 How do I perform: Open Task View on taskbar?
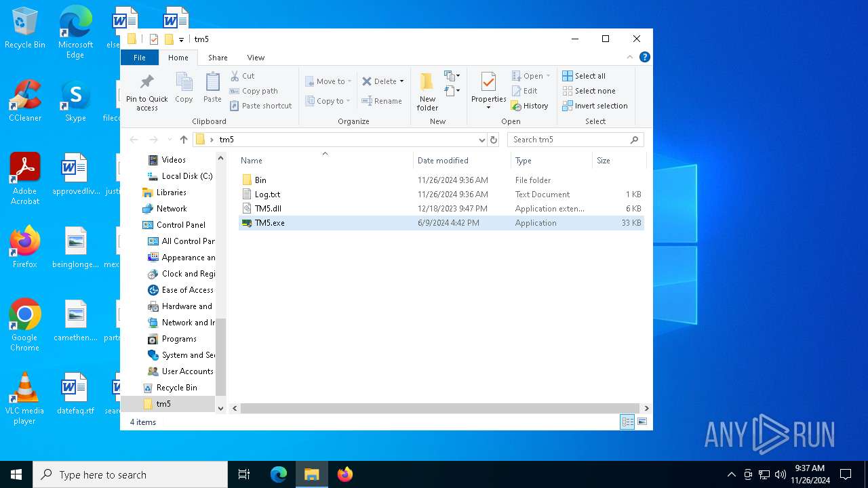244,474
